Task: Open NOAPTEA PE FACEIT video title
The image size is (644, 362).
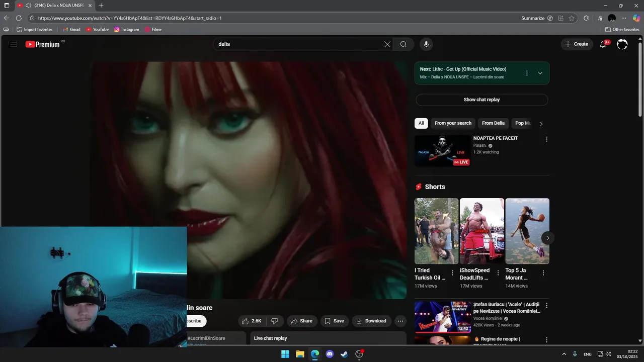Action: click(496, 138)
